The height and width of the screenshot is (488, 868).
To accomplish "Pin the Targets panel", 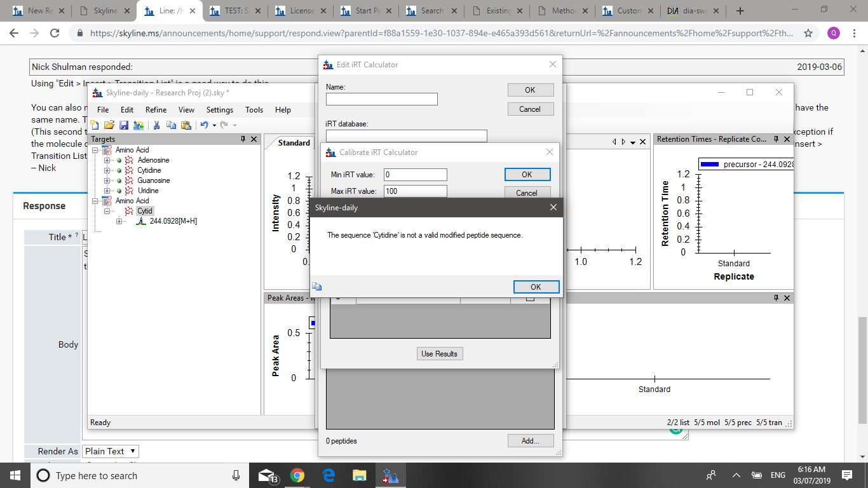I will coord(243,139).
